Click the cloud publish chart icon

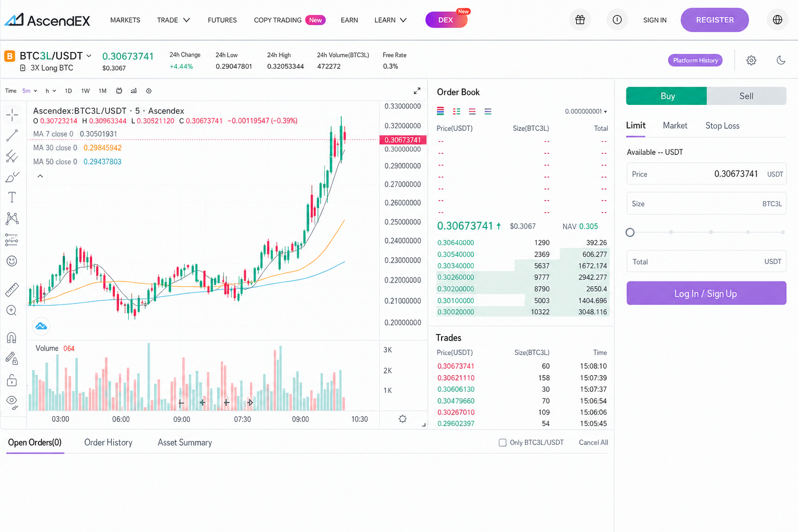(x=41, y=326)
